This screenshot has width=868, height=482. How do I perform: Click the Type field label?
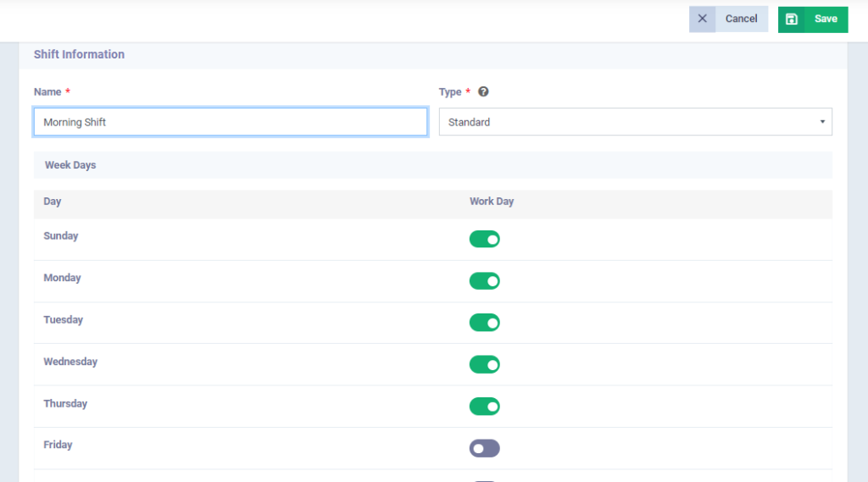450,91
